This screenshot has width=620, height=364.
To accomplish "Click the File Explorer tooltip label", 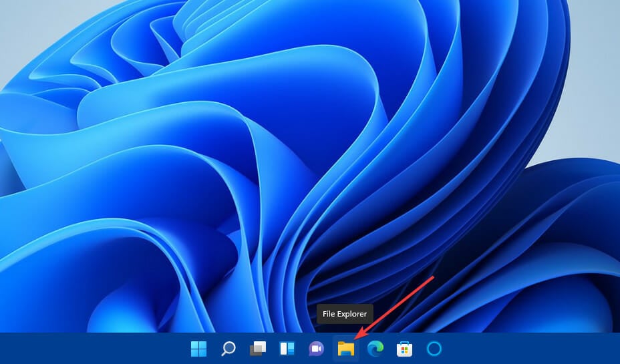I will coord(345,314).
